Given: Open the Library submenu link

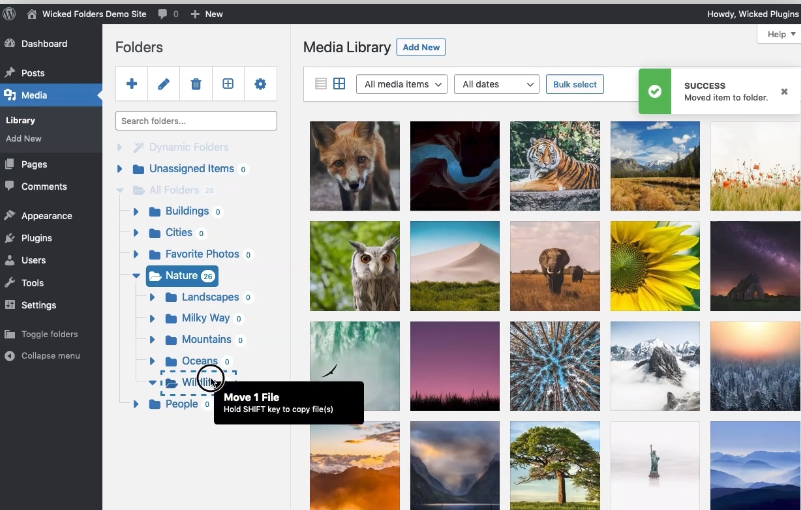Looking at the screenshot, I should 20,121.
